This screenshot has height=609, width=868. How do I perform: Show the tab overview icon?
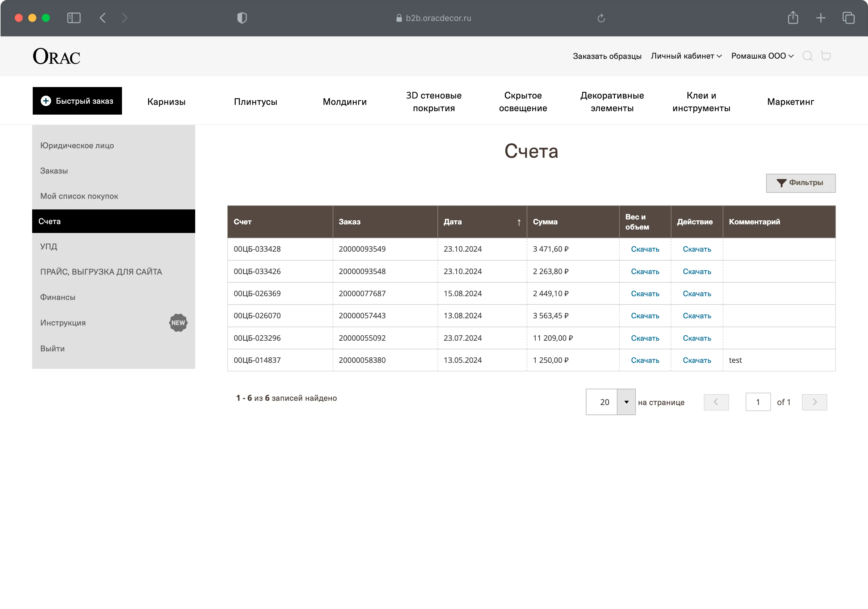[x=848, y=18]
